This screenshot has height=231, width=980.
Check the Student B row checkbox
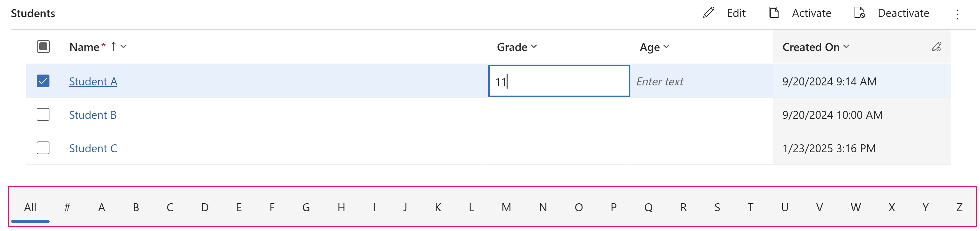43,114
